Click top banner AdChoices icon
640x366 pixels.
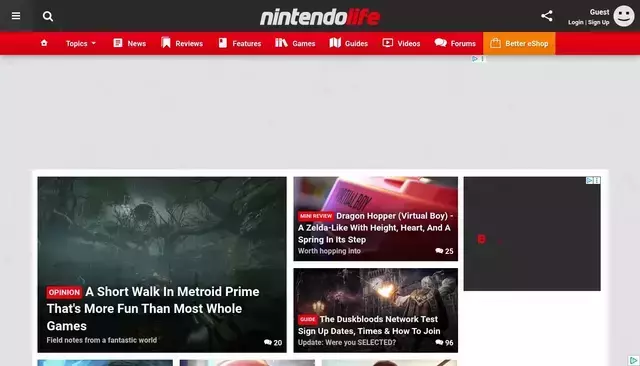coord(475,59)
